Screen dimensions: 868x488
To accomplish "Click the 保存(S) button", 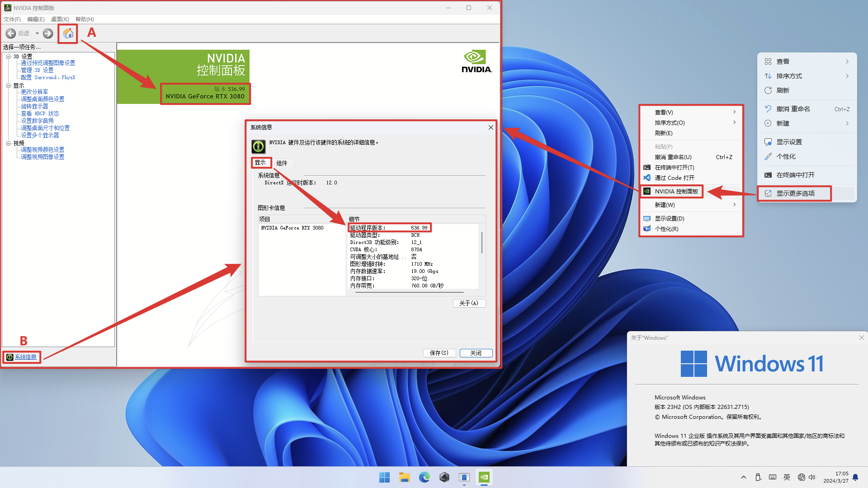I will tap(439, 353).
